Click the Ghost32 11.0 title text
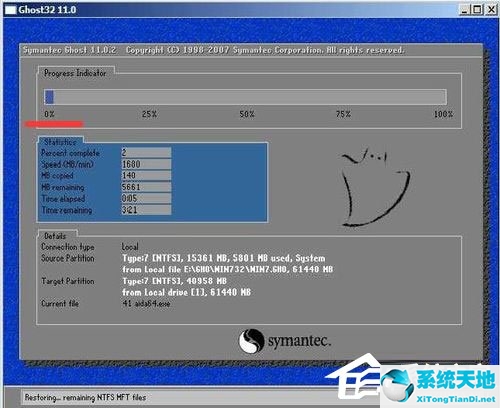Screen dimensions: 500x408 pos(47,10)
